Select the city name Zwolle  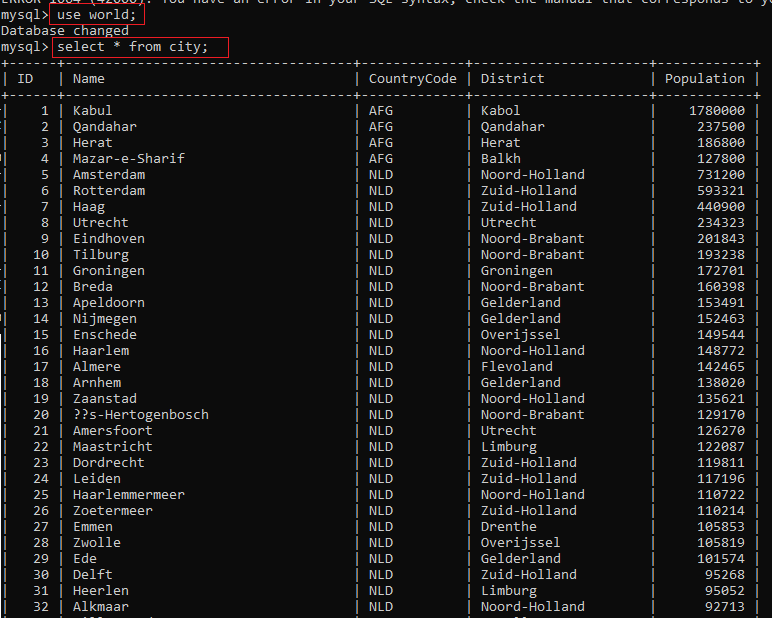96,543
